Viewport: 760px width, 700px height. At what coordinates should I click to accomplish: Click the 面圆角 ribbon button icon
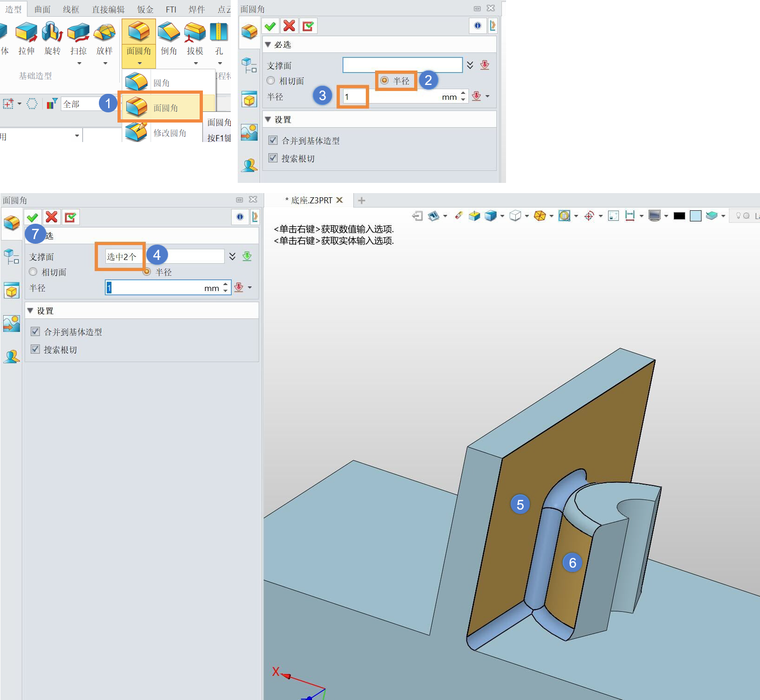[x=139, y=32]
